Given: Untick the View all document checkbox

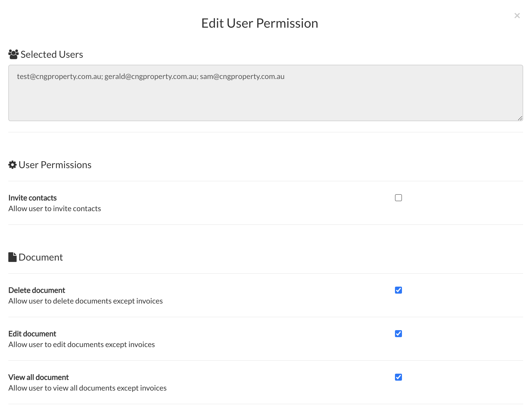Looking at the screenshot, I should coord(398,377).
